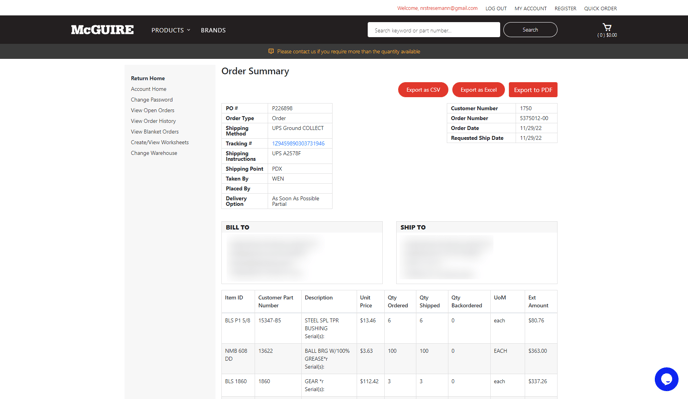Open the Brands menu
Screen dimensions: 688x399
213,30
